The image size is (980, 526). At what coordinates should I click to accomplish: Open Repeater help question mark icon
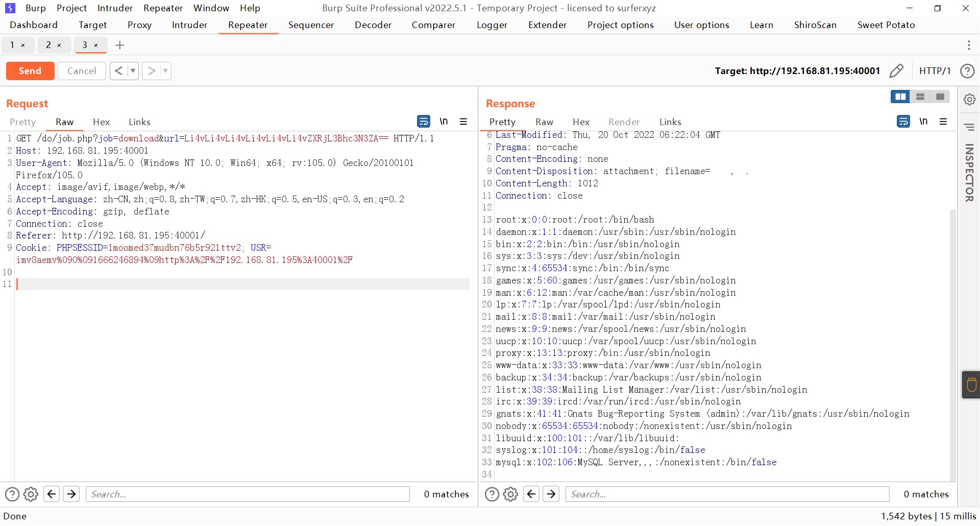pos(967,71)
